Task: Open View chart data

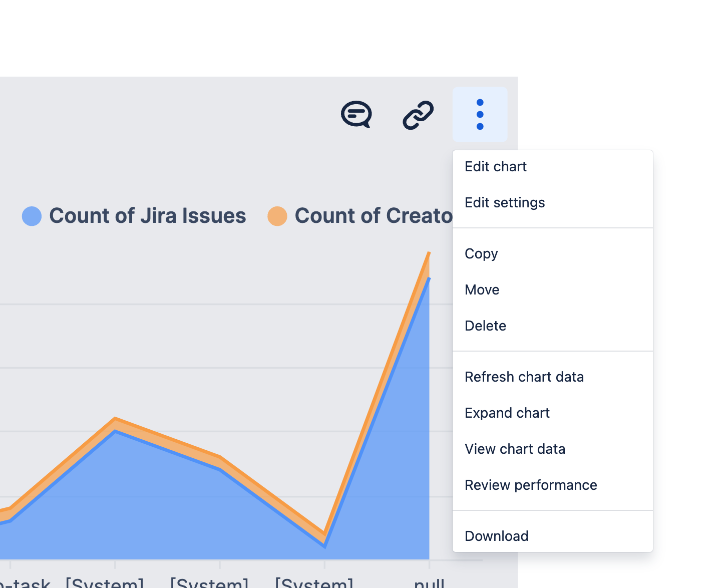Action: point(515,449)
